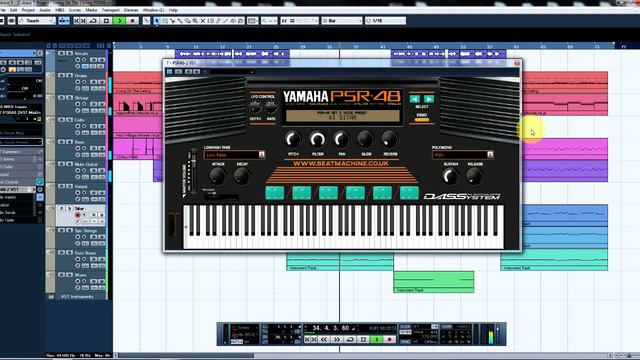
Task: Open the Project menu
Action: pyautogui.click(x=28, y=10)
